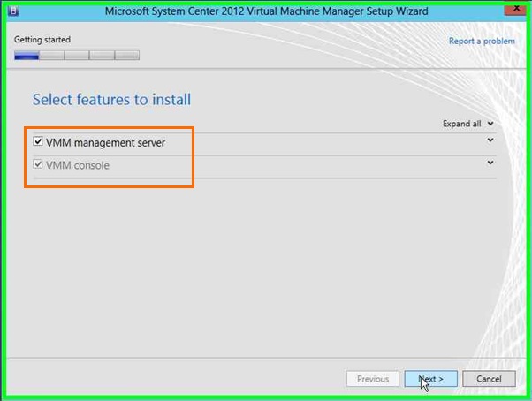
Task: Toggle the VMM console checkbox
Action: point(38,164)
